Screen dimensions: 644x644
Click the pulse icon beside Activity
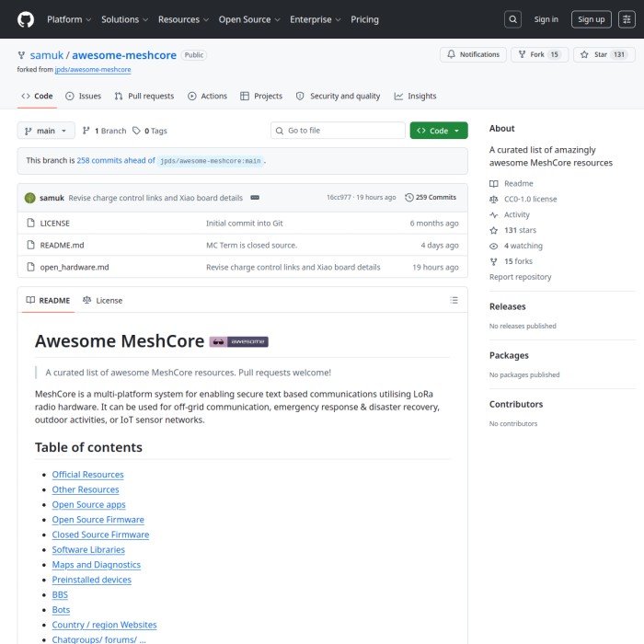[x=494, y=214]
